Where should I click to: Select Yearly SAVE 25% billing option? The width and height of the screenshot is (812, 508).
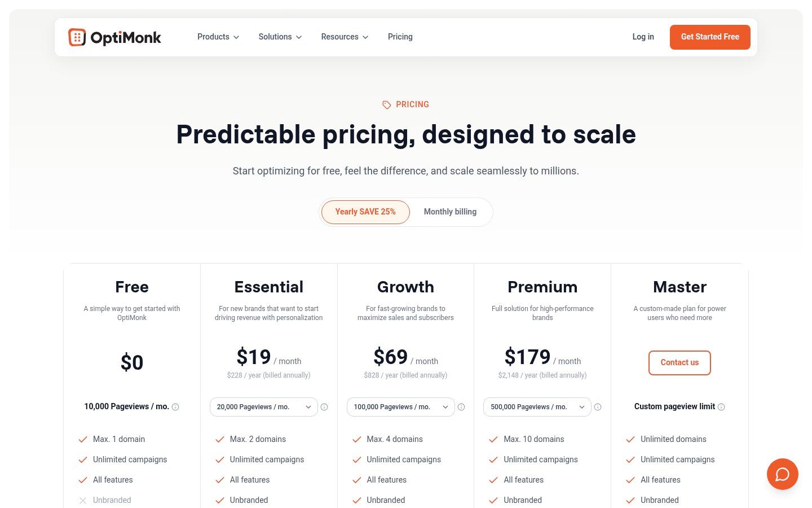(365, 212)
